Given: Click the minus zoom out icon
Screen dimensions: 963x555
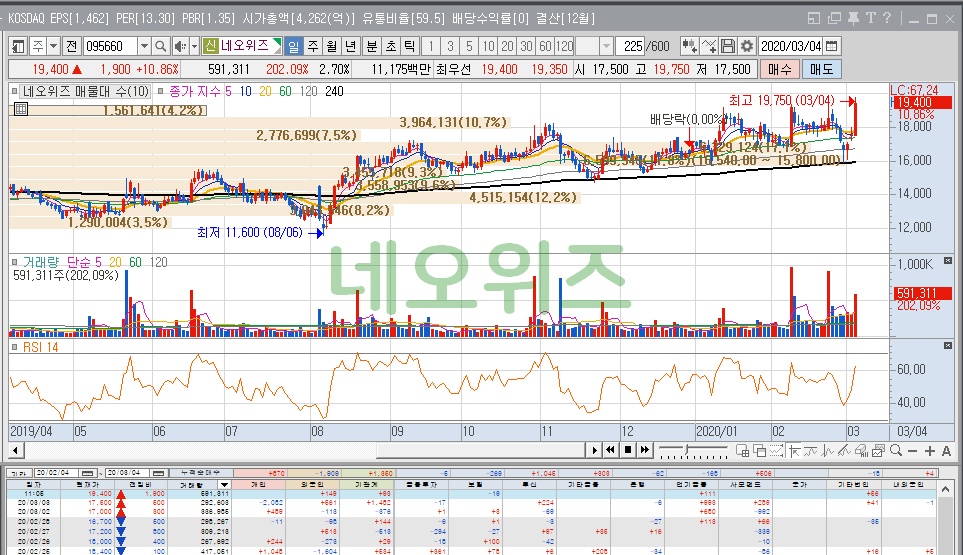Looking at the screenshot, I should [913, 451].
